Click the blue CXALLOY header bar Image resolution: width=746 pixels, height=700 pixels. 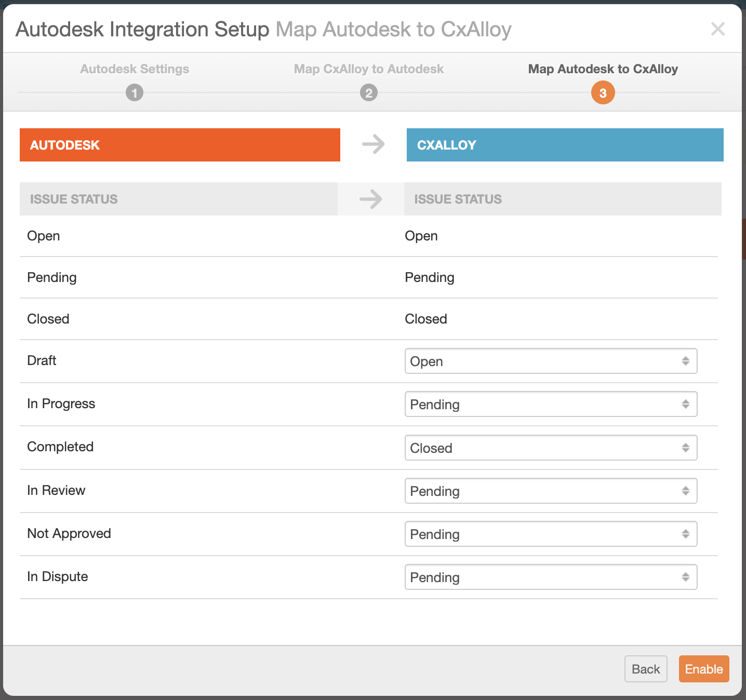point(565,145)
